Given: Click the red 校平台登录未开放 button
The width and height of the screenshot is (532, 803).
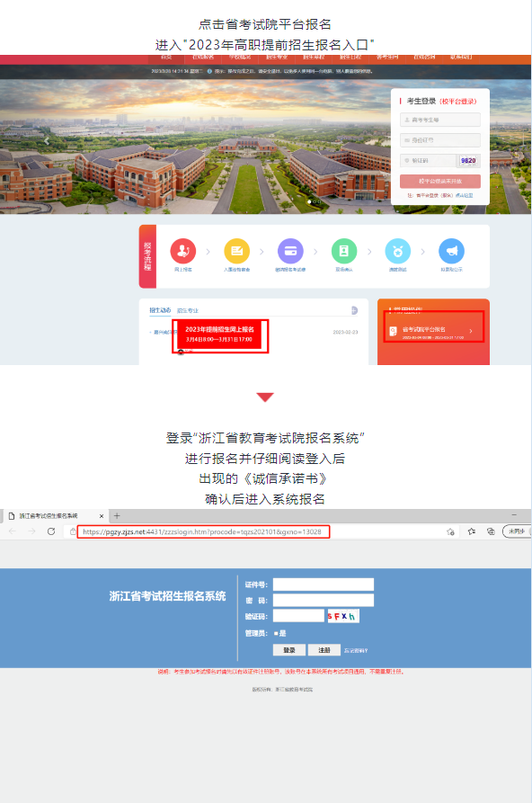Looking at the screenshot, I should pos(439,182).
